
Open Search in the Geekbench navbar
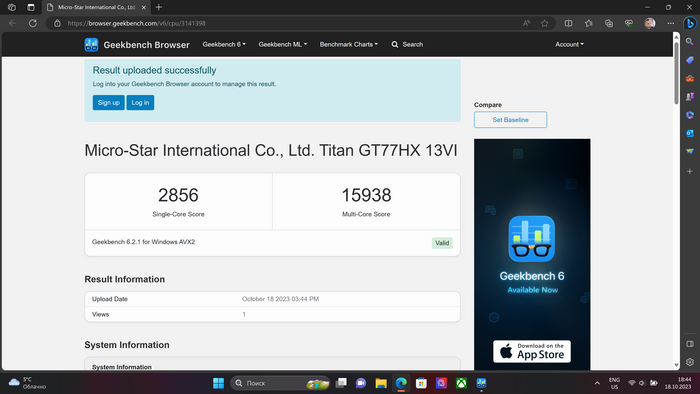pos(407,44)
